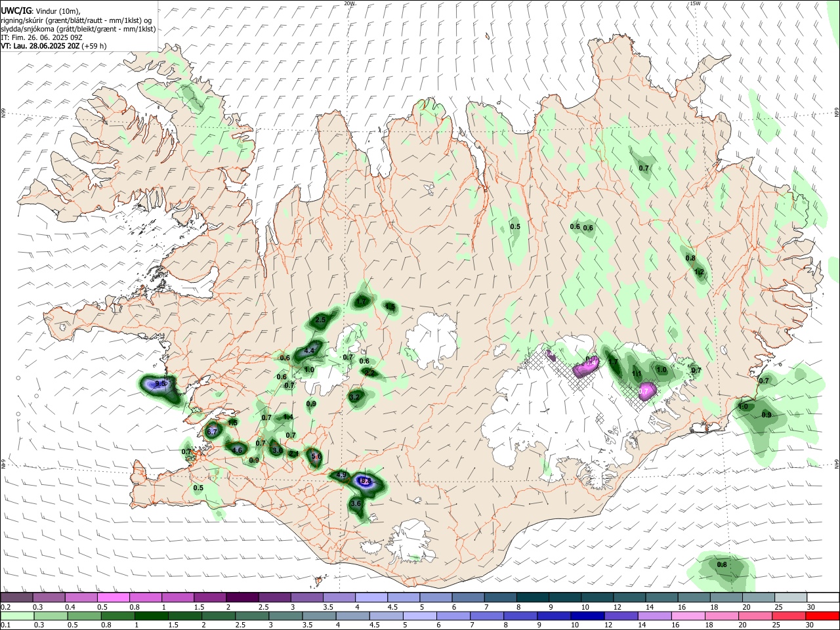Click the 2.2 precipitation value
This screenshot has width=840, height=630.
pos(369,373)
